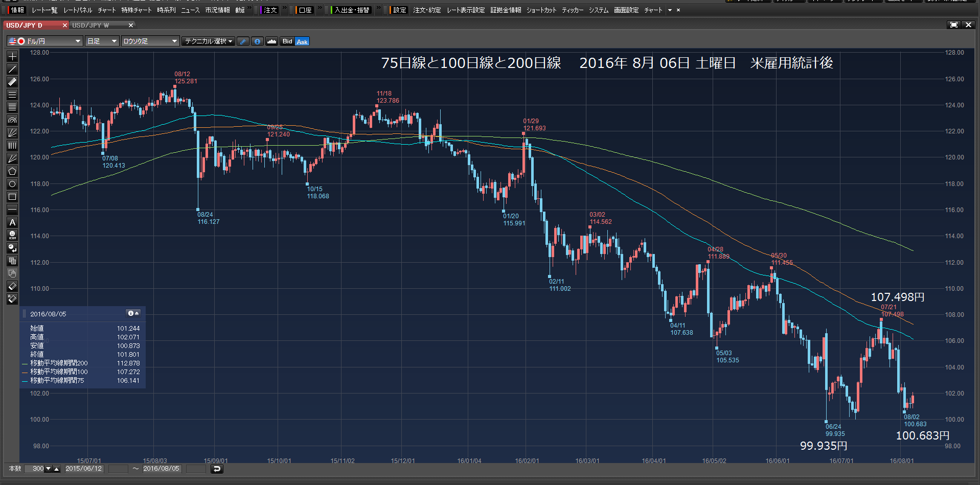The height and width of the screenshot is (485, 980).
Task: Maximize the chart panel with fullscreen icon
Action: pyautogui.click(x=954, y=25)
